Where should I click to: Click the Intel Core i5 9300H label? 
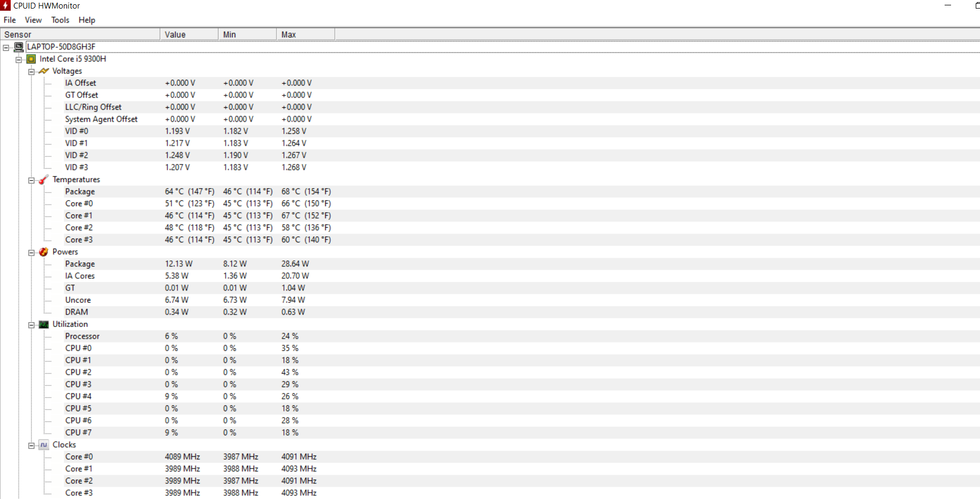[x=73, y=59]
